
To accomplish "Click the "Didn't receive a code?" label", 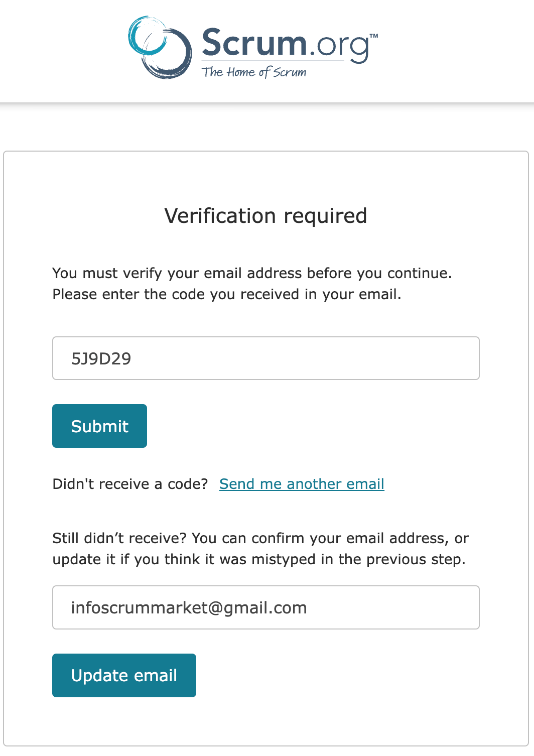I will (130, 484).
